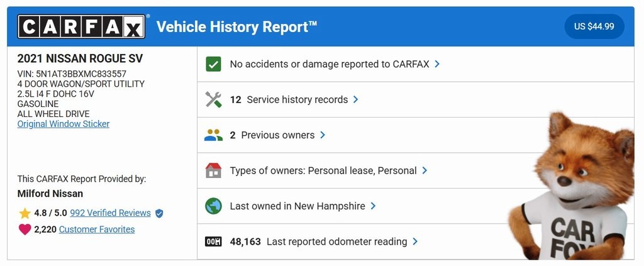Screen dimensions: 644x266
Task: Expand the service history records chevron
Action: coord(356,99)
